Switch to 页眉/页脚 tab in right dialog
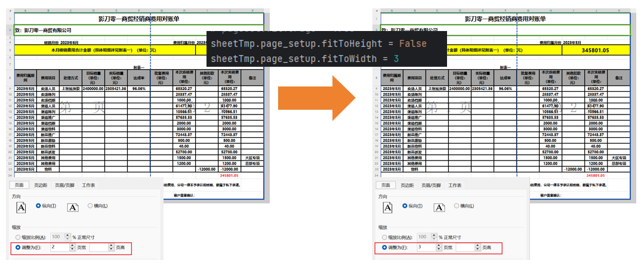This screenshot has height=269, width=644. [x=431, y=185]
